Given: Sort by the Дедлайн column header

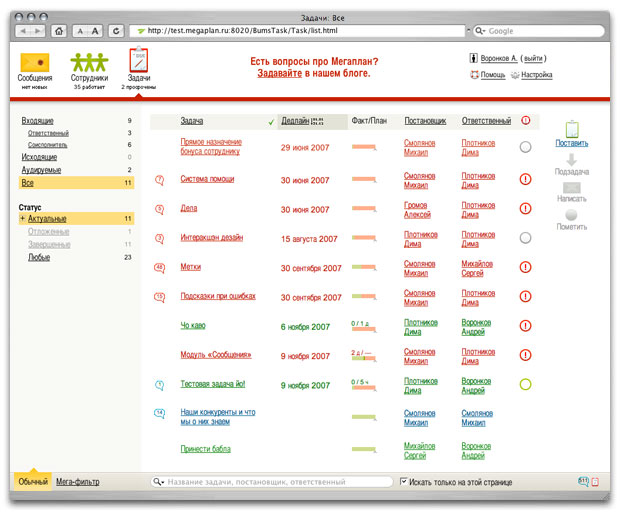Looking at the screenshot, I should (x=295, y=121).
